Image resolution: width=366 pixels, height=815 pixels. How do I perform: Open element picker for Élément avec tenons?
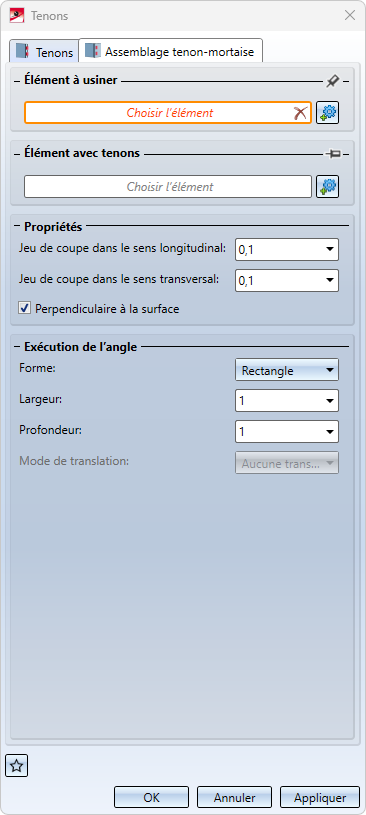(328, 187)
